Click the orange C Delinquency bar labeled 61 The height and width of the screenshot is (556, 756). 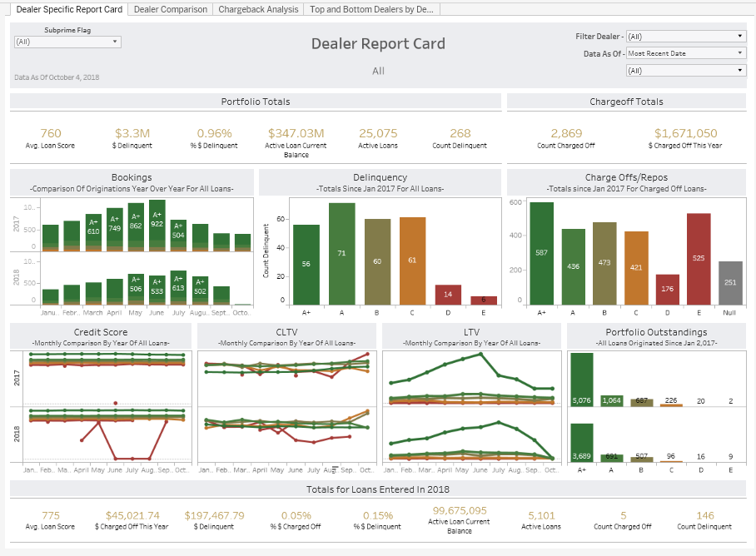coord(412,261)
